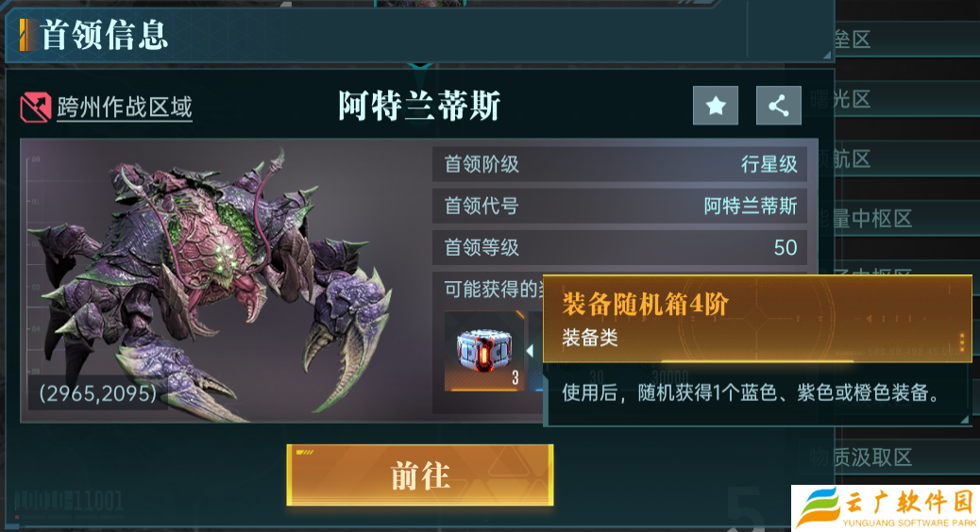980x532 pixels.
Task: Open the 跨州作战区域 link
Action: click(x=125, y=108)
